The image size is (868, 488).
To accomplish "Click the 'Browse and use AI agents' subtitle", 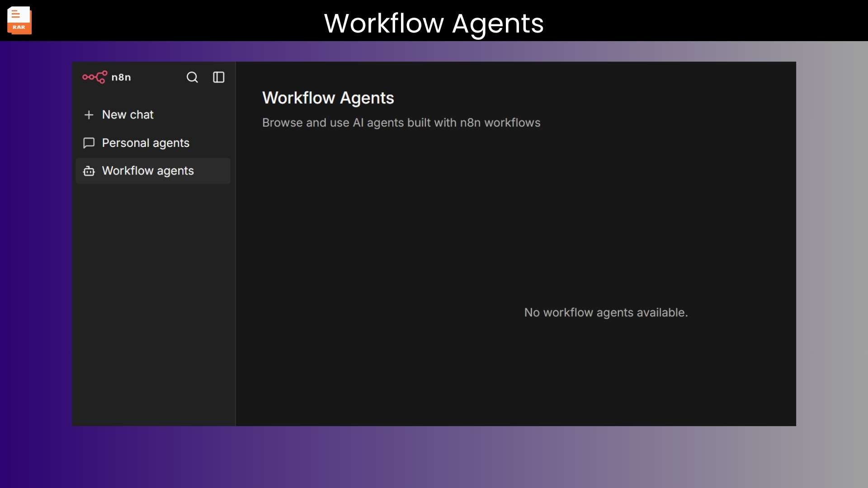I will coord(401,123).
